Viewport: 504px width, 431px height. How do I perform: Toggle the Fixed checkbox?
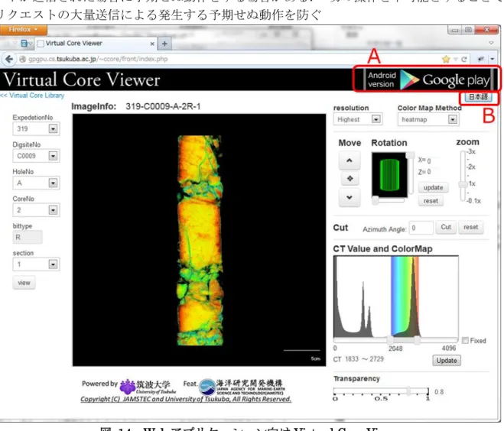[x=465, y=340]
